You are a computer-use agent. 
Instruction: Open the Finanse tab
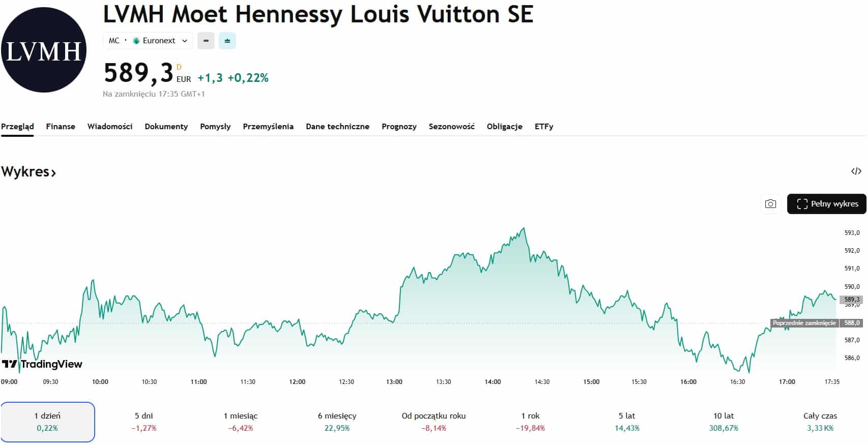click(61, 127)
